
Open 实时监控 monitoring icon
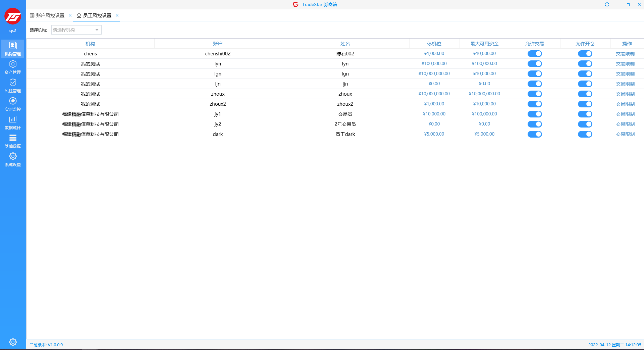(x=13, y=104)
